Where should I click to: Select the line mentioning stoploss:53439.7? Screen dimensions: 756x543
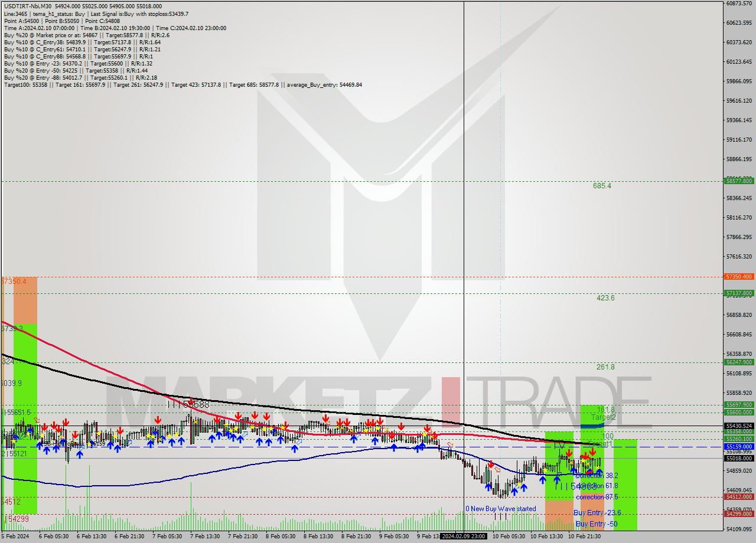96,14
